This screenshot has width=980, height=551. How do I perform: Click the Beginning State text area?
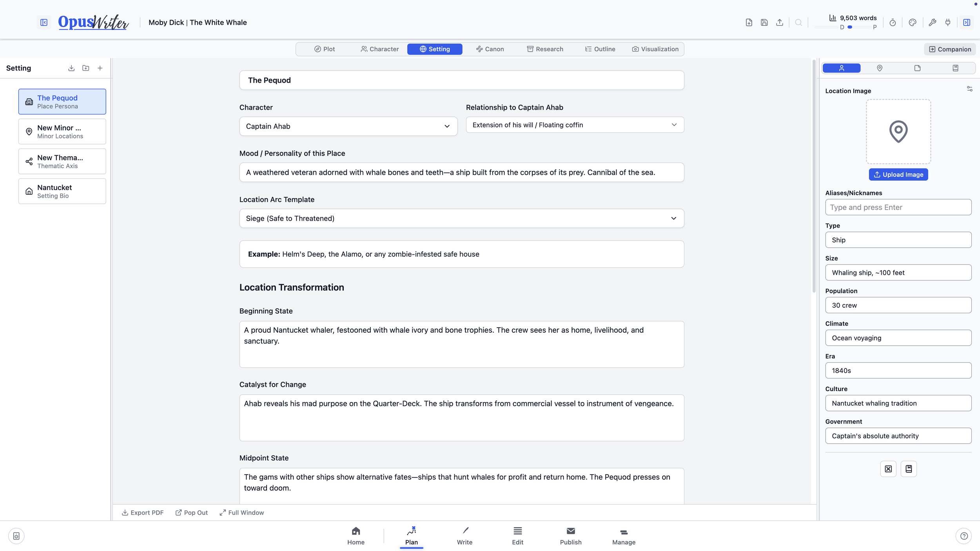(x=462, y=344)
